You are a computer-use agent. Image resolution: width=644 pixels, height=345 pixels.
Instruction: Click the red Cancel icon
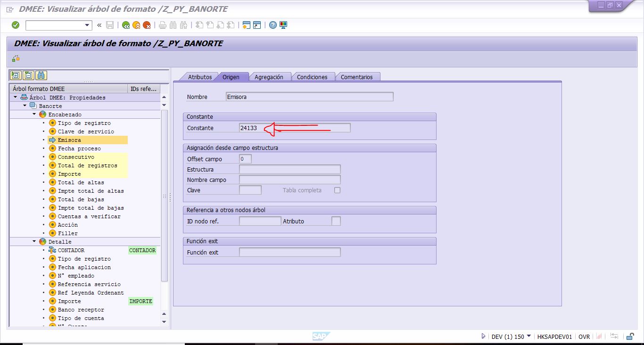[147, 25]
